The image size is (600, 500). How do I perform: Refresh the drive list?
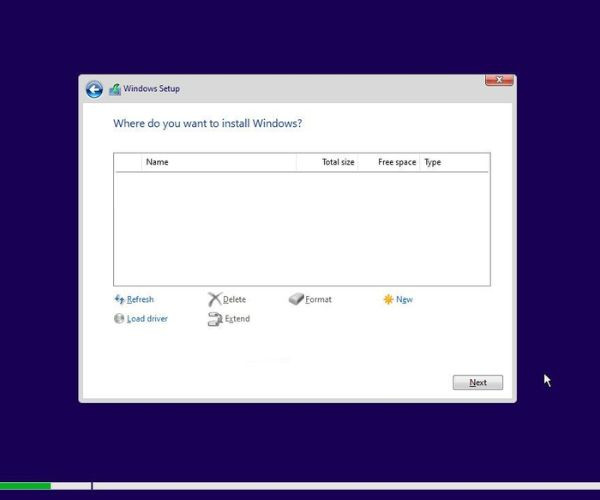140,299
